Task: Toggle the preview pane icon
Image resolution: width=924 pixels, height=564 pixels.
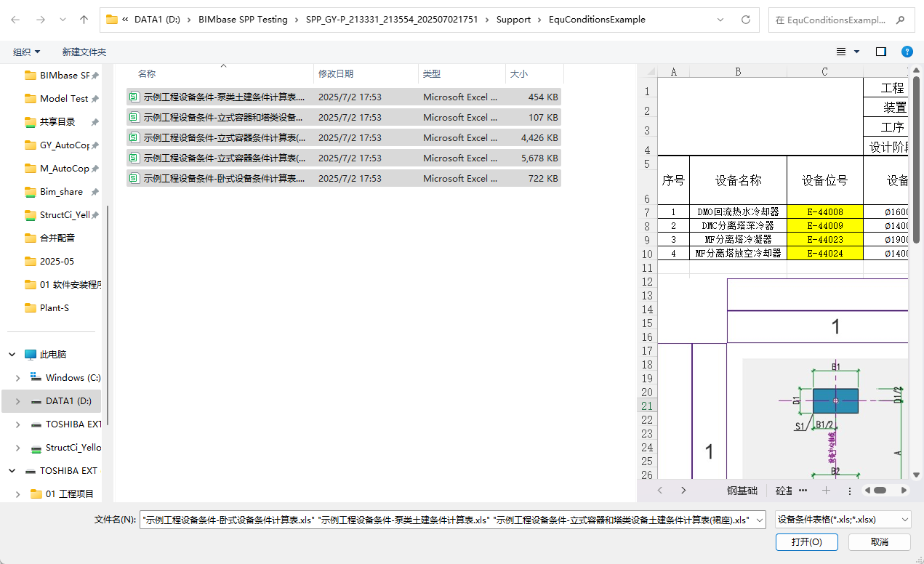Action: click(881, 52)
